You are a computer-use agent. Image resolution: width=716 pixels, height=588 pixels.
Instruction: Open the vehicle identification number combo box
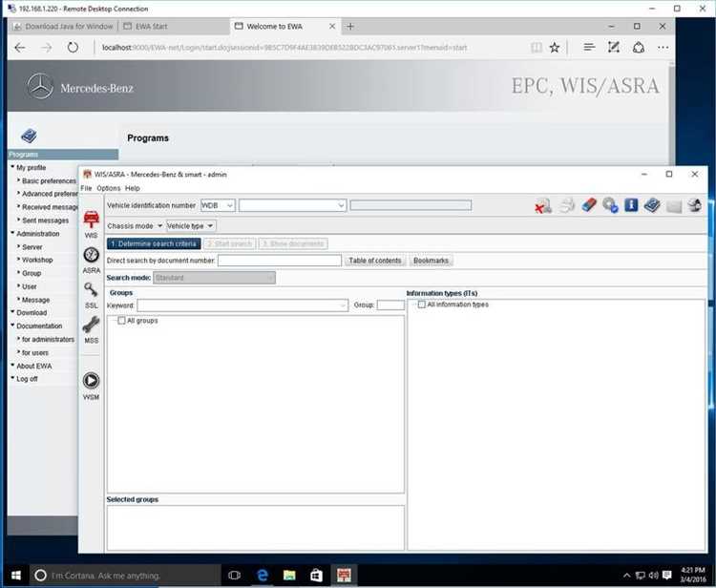pos(292,205)
